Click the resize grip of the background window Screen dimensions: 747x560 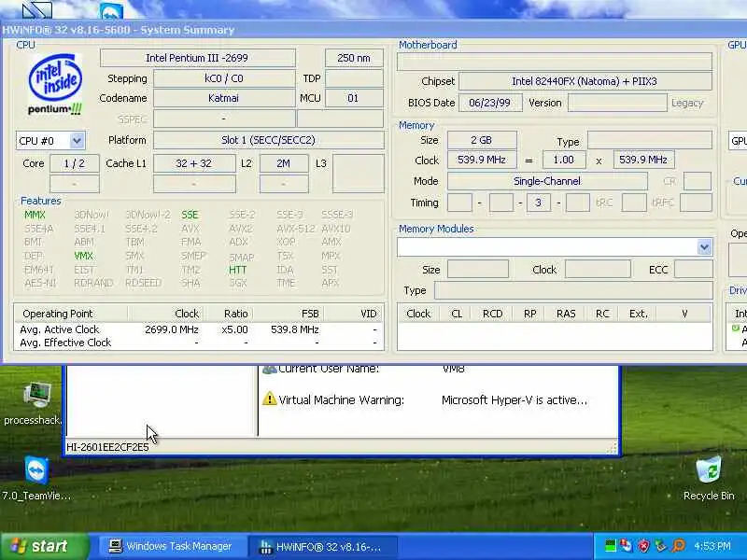tap(613, 448)
